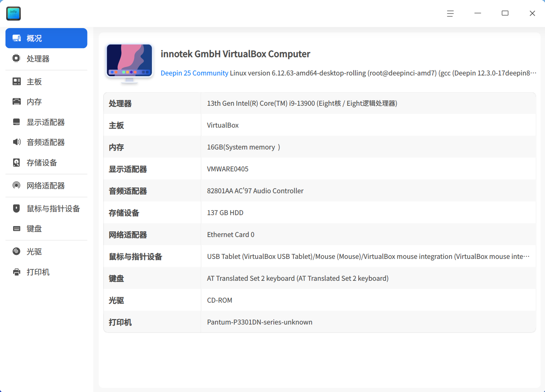This screenshot has width=545, height=392.
Task: Click the 键盘 keyboard icon in sidebar
Action: click(16, 229)
